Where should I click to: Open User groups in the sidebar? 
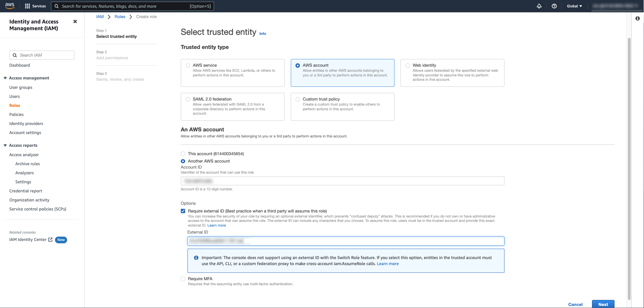coord(21,87)
